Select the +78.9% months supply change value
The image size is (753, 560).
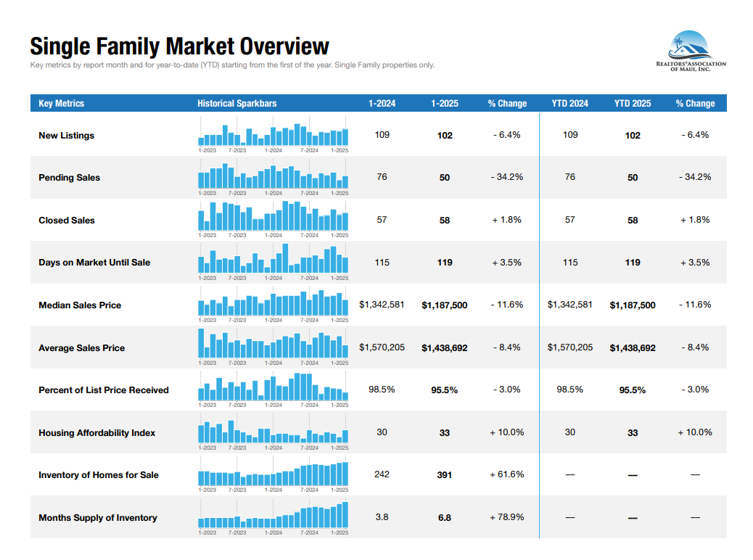[x=506, y=517]
